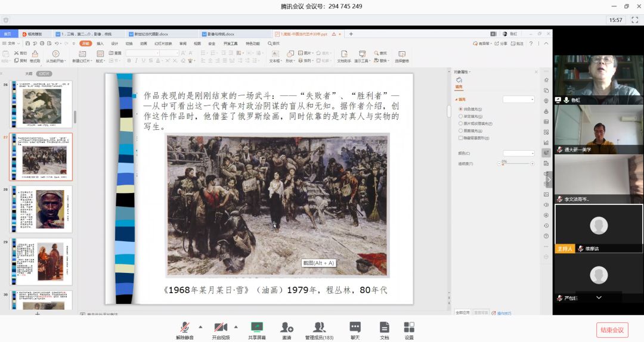Open the 文档 documents icon
This screenshot has height=342, width=644.
[x=385, y=328]
